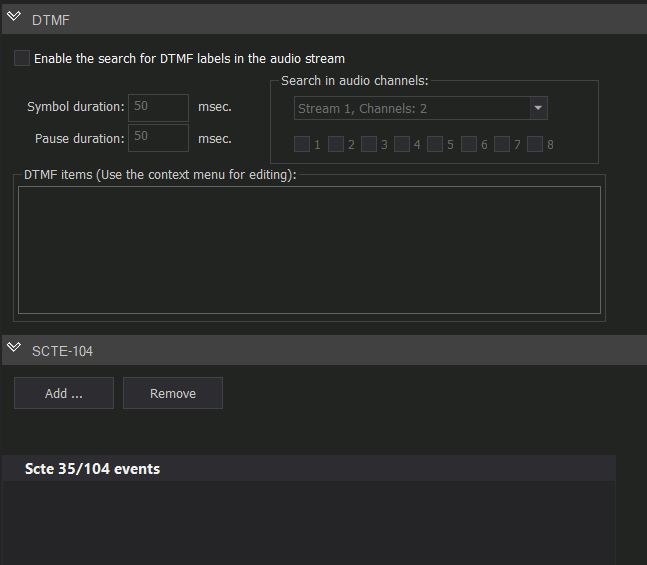Toggle audio channel 2 checkbox
This screenshot has height=565, width=647.
[335, 144]
